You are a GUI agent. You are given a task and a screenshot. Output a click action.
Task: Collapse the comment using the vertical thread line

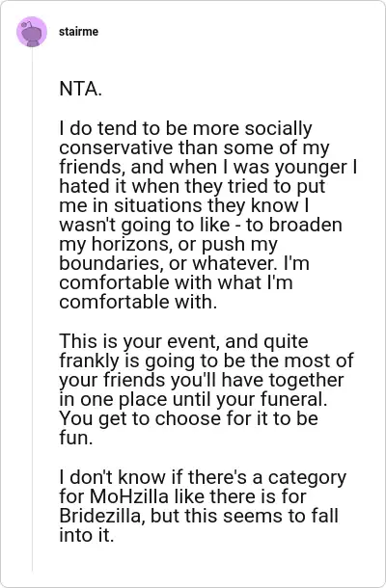tap(32, 307)
